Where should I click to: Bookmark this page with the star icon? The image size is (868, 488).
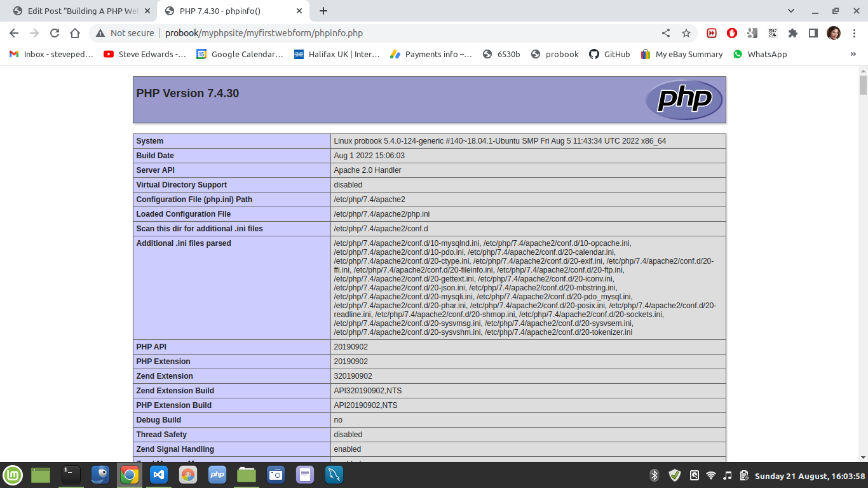click(x=686, y=33)
